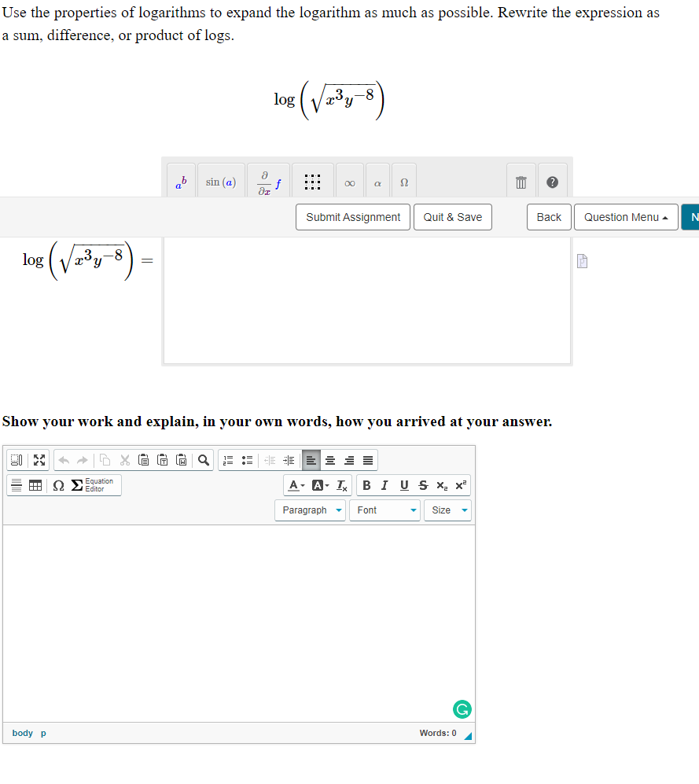
Task: Insert the Omega special character
Action: point(403,181)
